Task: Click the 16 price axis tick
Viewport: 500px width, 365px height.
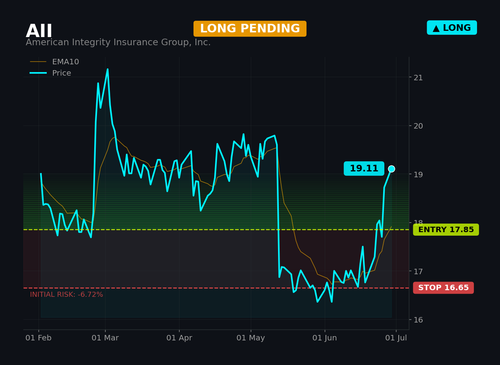Action: [418, 320]
